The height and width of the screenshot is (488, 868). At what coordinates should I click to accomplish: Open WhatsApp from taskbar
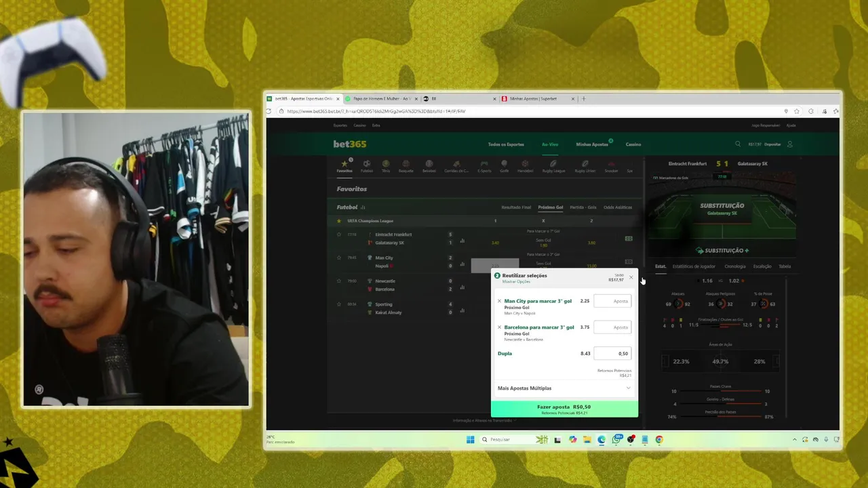pyautogui.click(x=616, y=439)
